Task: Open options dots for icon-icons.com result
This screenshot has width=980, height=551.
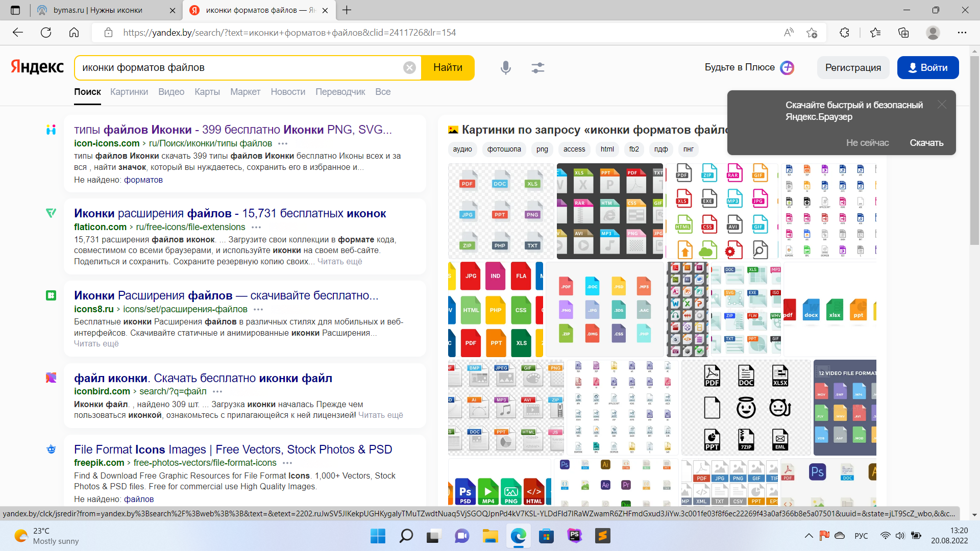Action: point(283,144)
